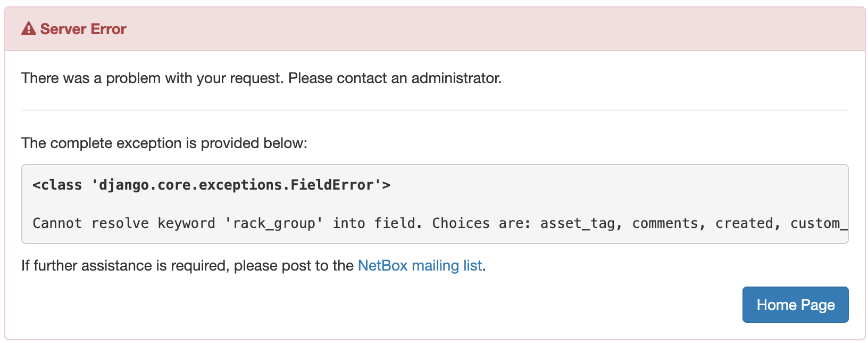The image size is (868, 343).
Task: Click the warning triangle icon
Action: point(29,29)
